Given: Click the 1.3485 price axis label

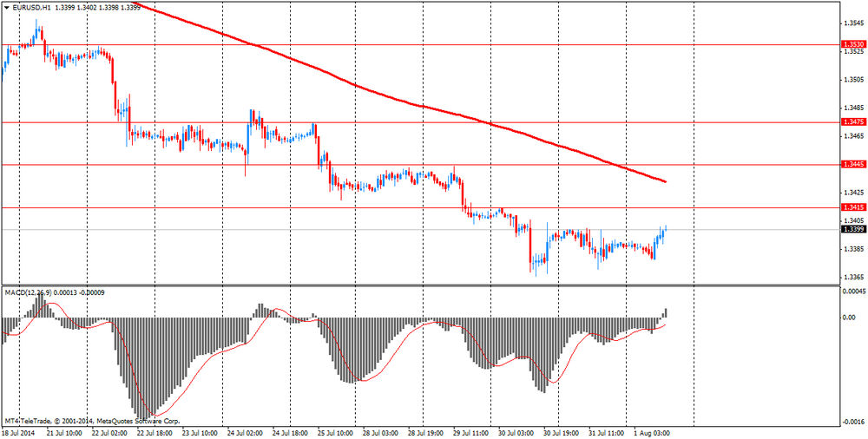Looking at the screenshot, I should pyautogui.click(x=853, y=108).
